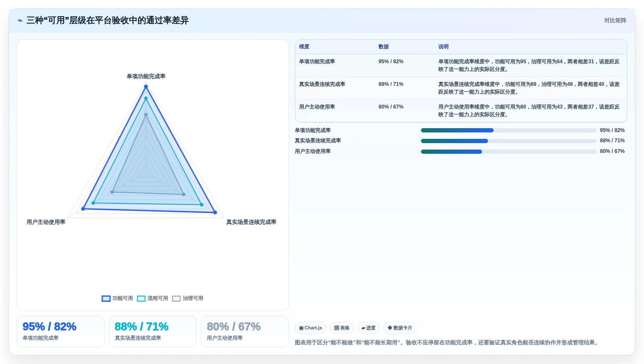
Task: Open the 88% / 71% stat card
Action: point(153,331)
